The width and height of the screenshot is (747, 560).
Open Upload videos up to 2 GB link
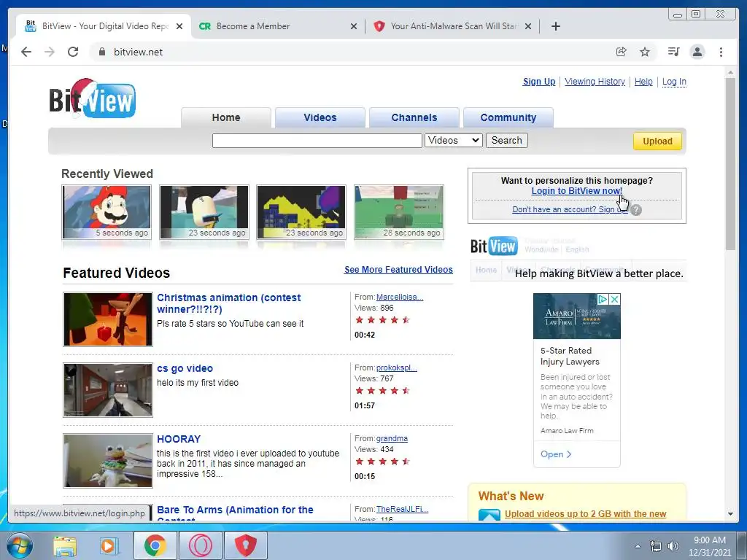[586, 514]
